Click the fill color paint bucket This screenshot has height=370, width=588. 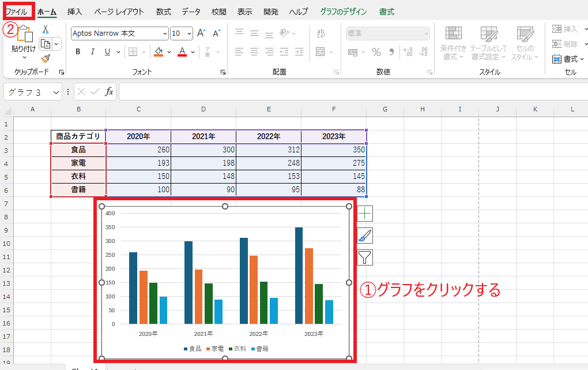pos(159,51)
